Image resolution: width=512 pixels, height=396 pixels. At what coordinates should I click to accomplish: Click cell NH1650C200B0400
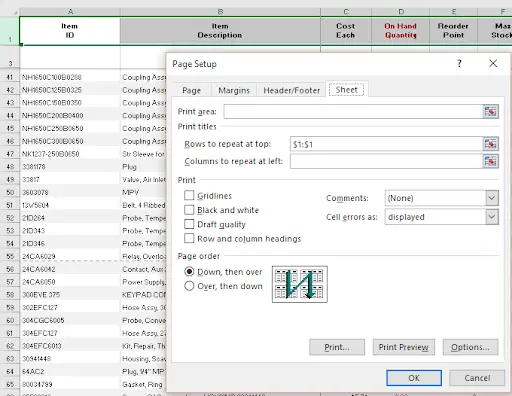tap(70, 116)
